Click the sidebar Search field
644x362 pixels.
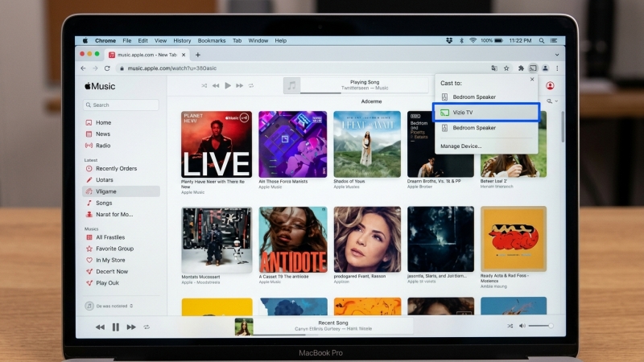click(121, 105)
